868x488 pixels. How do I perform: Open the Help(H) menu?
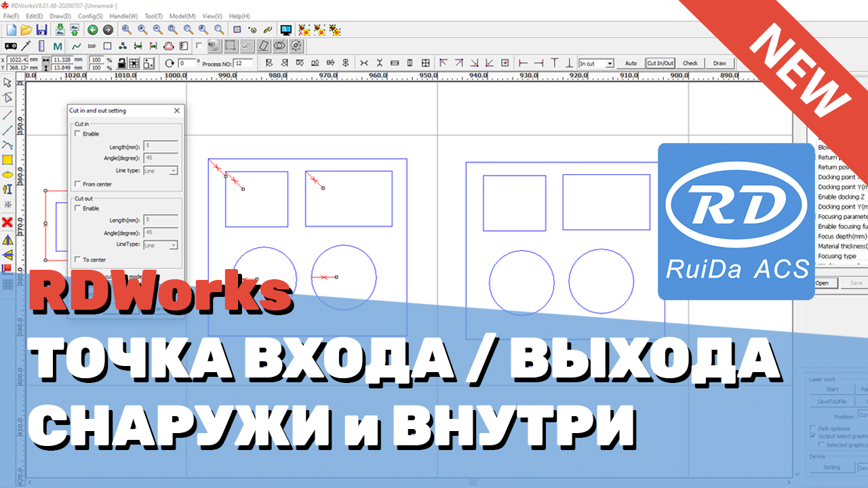pos(239,16)
